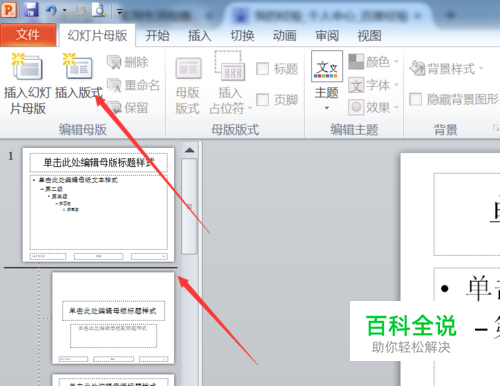Expand the 颜色 dropdown arrow
Image resolution: width=500 pixels, height=386 pixels.
pyautogui.click(x=396, y=62)
